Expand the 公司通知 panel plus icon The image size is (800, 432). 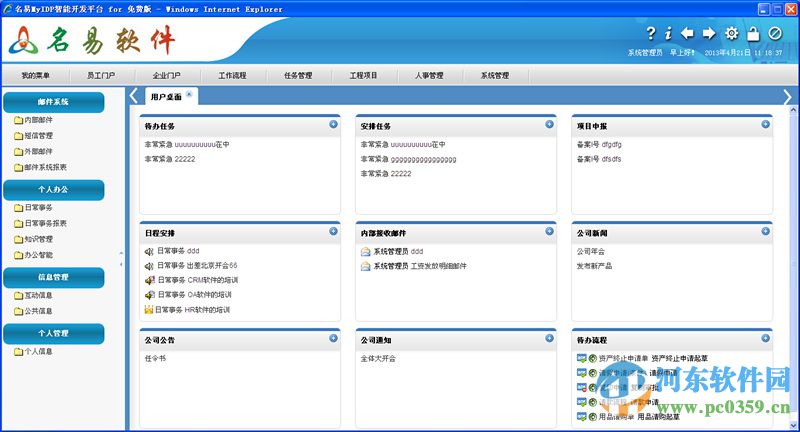549,338
